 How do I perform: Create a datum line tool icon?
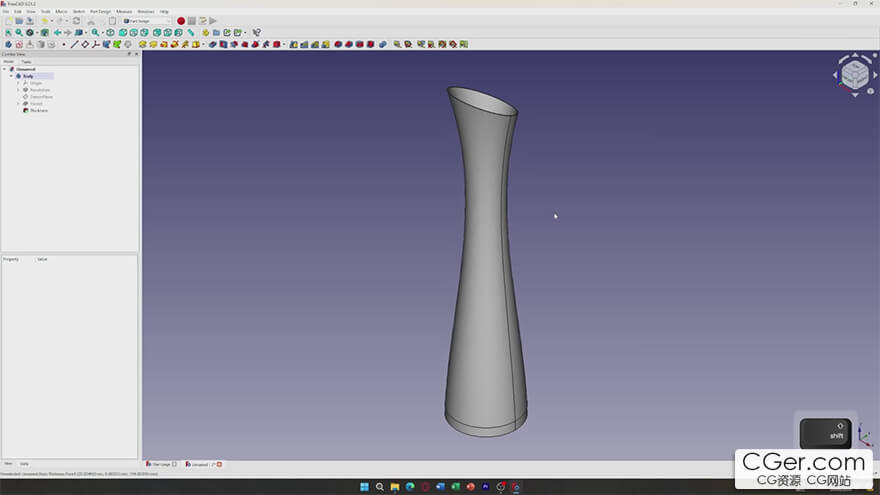click(74, 44)
